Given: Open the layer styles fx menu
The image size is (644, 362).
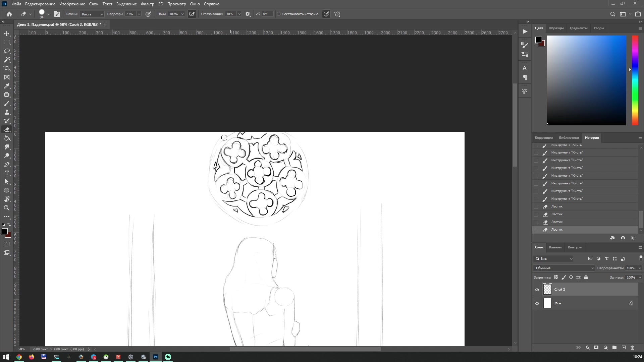Looking at the screenshot, I should pyautogui.click(x=587, y=348).
